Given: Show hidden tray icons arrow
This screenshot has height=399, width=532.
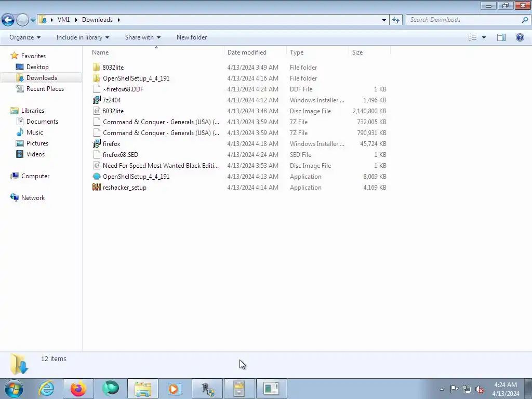Looking at the screenshot, I should click(442, 389).
